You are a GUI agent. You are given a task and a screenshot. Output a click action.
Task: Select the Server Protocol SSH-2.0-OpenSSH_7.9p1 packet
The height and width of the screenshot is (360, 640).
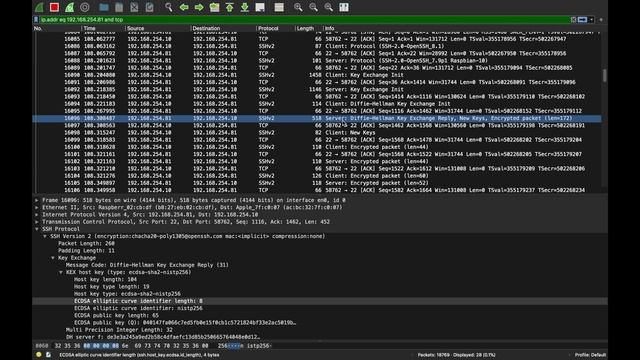316,60
